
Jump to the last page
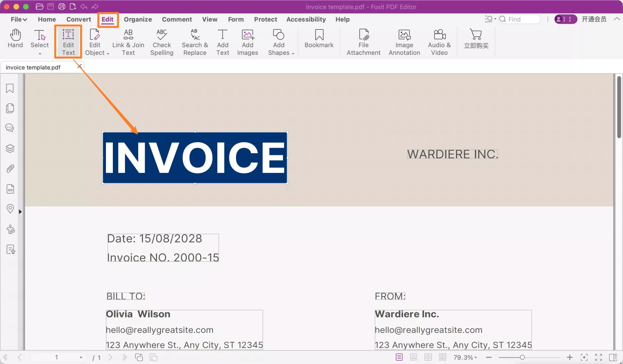point(125,357)
